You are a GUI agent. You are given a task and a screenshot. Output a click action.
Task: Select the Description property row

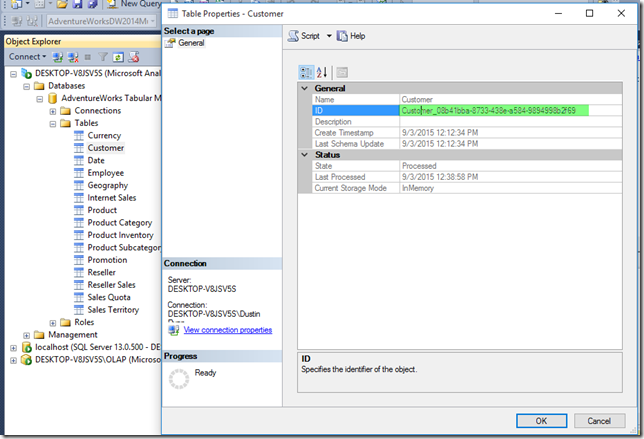point(467,122)
